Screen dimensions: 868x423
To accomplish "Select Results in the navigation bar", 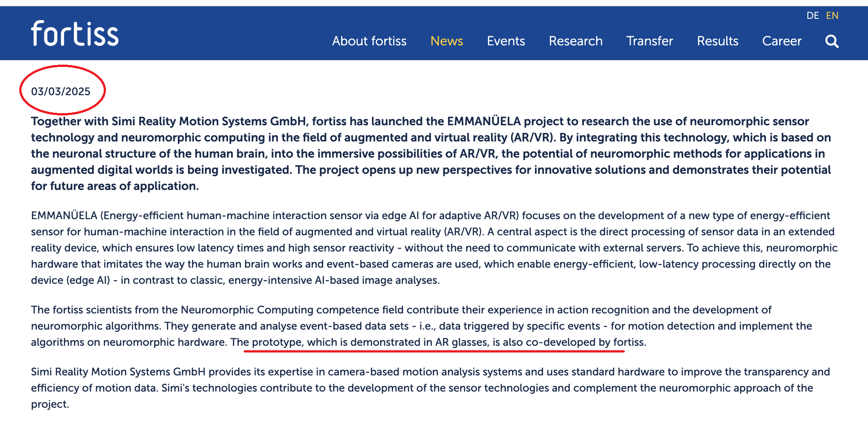I will pos(717,41).
